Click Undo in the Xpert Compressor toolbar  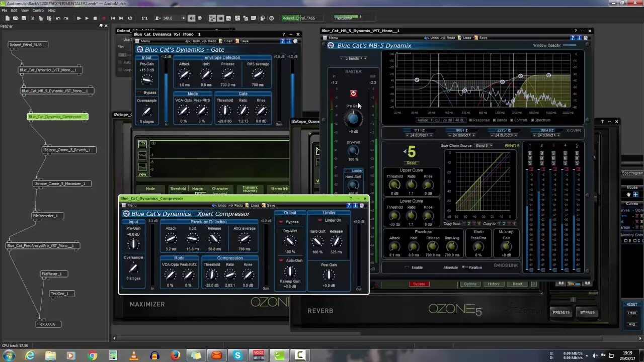(x=219, y=205)
